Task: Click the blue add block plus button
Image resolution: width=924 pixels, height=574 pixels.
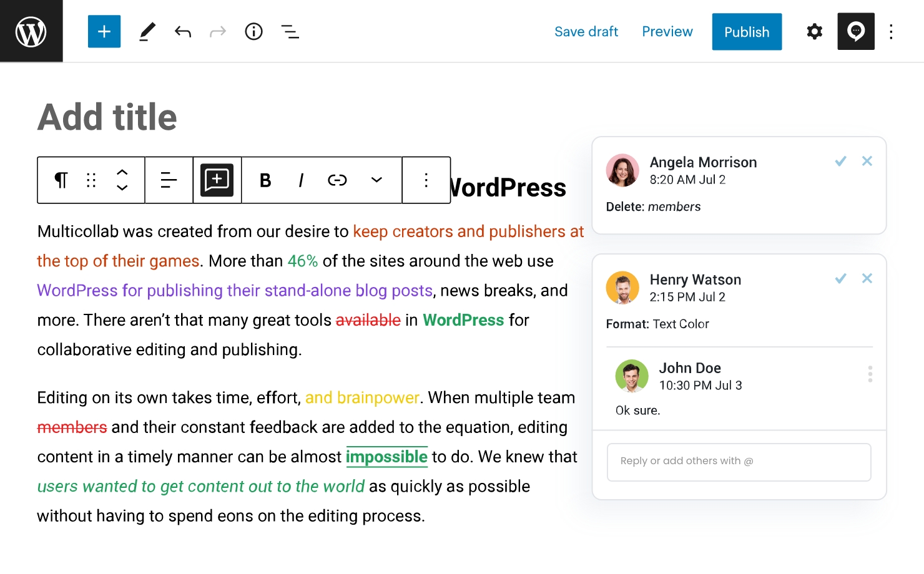Action: 104,31
